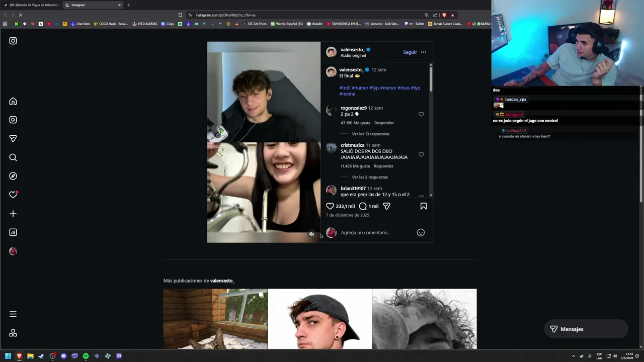Open emoji picker in comment box
The height and width of the screenshot is (362, 644).
(x=421, y=232)
